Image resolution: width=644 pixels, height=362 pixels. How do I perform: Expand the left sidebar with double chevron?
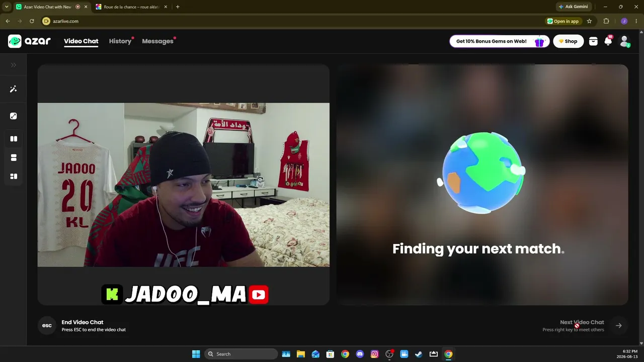tap(14, 65)
